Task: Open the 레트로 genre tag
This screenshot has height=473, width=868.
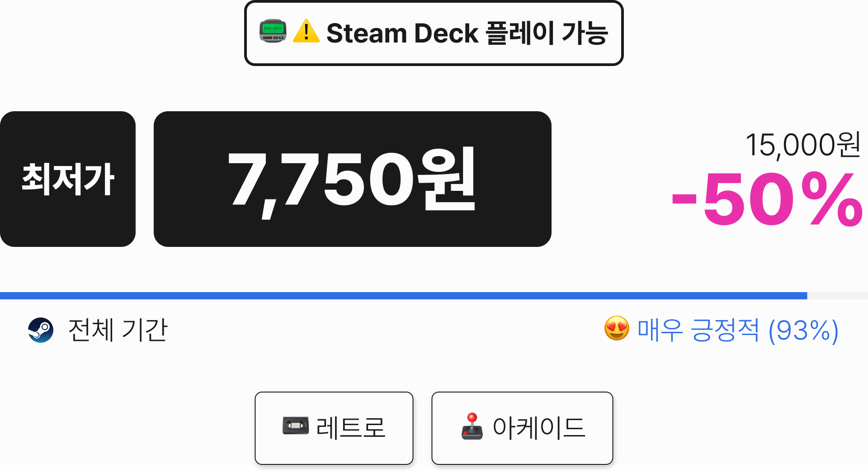Action: pyautogui.click(x=334, y=428)
